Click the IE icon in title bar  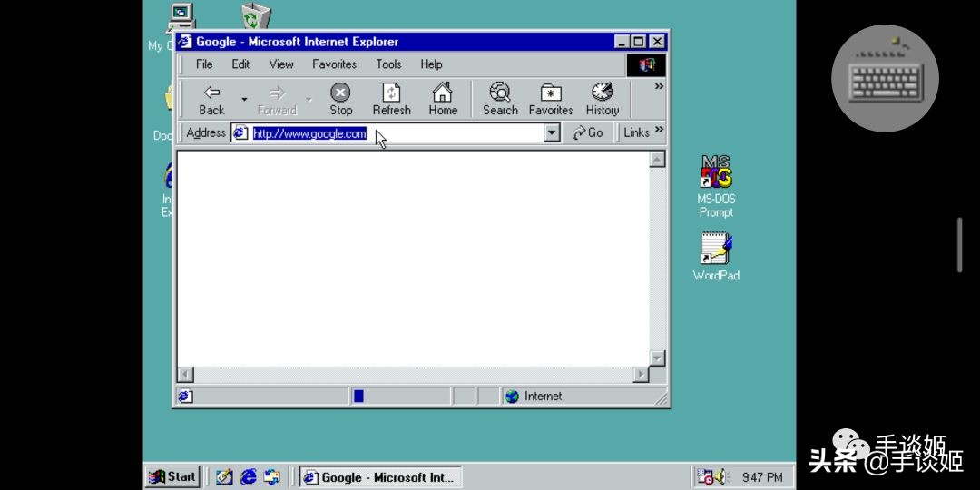coord(184,42)
